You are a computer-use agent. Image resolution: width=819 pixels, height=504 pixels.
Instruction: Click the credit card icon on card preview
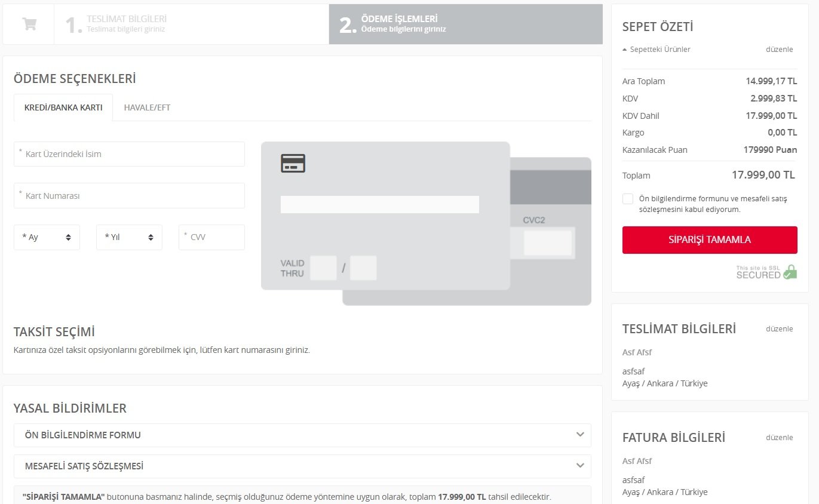tap(293, 163)
